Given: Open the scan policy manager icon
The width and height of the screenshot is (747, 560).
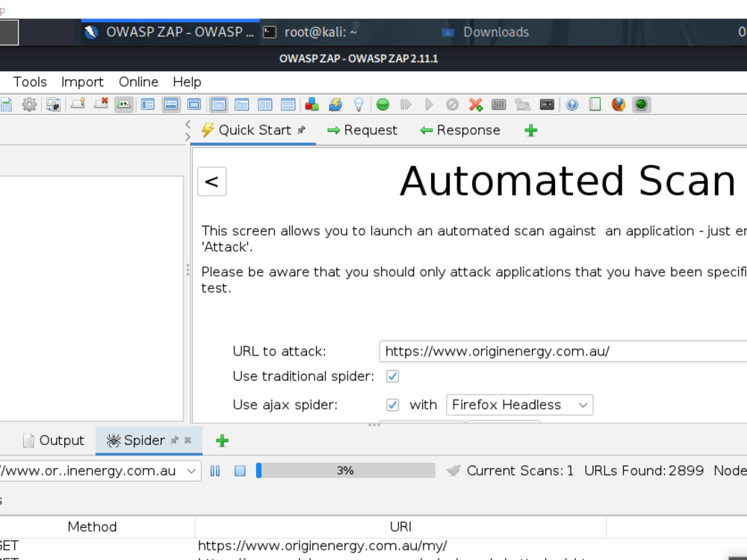Looking at the screenshot, I should [x=499, y=105].
